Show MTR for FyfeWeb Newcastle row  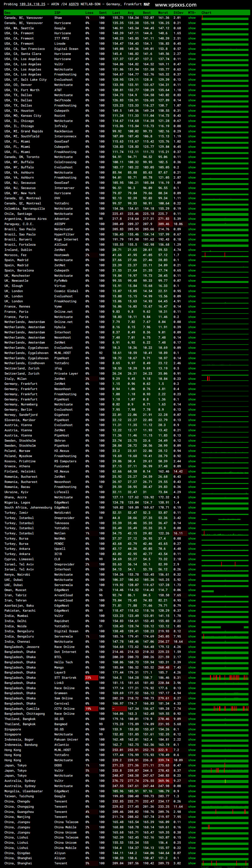[192, 281]
